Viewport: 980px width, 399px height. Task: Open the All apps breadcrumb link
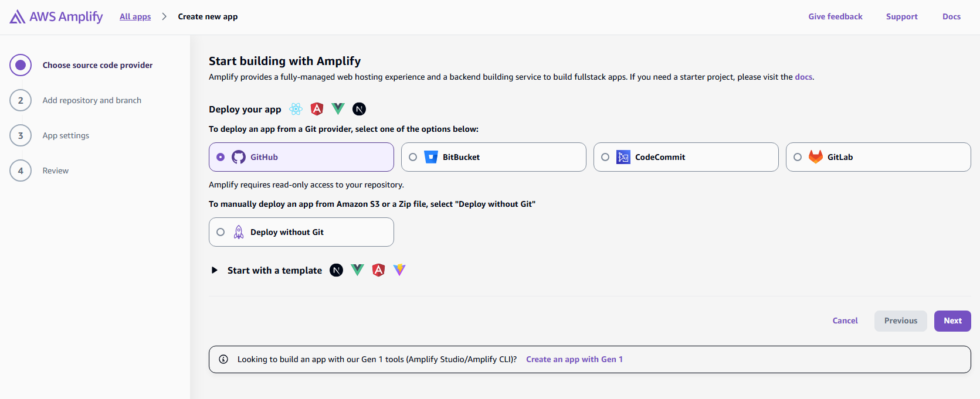coord(135,16)
